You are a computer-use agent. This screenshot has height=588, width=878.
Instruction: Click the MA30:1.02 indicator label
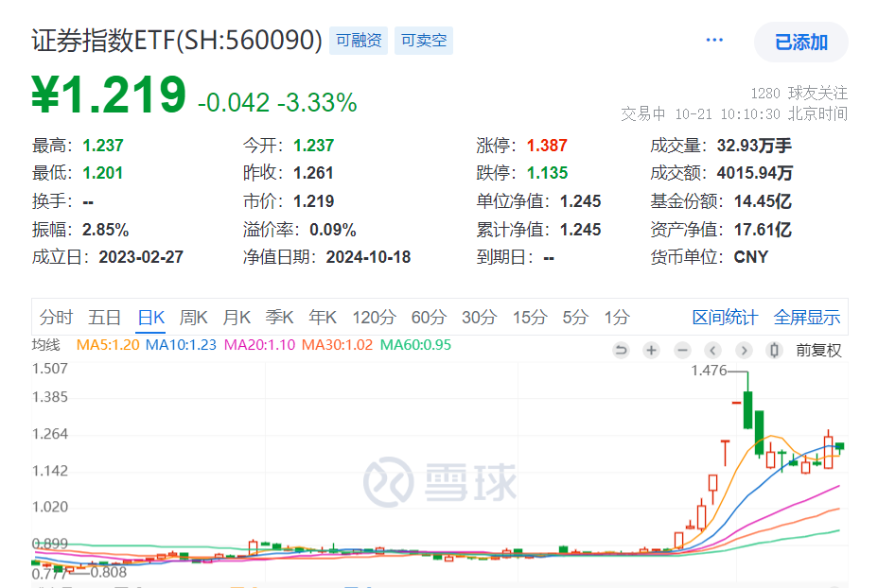coord(337,345)
